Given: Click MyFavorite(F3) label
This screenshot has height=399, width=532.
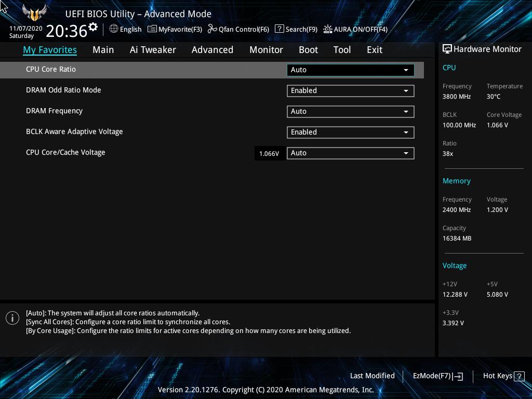Looking at the screenshot, I should click(180, 30).
